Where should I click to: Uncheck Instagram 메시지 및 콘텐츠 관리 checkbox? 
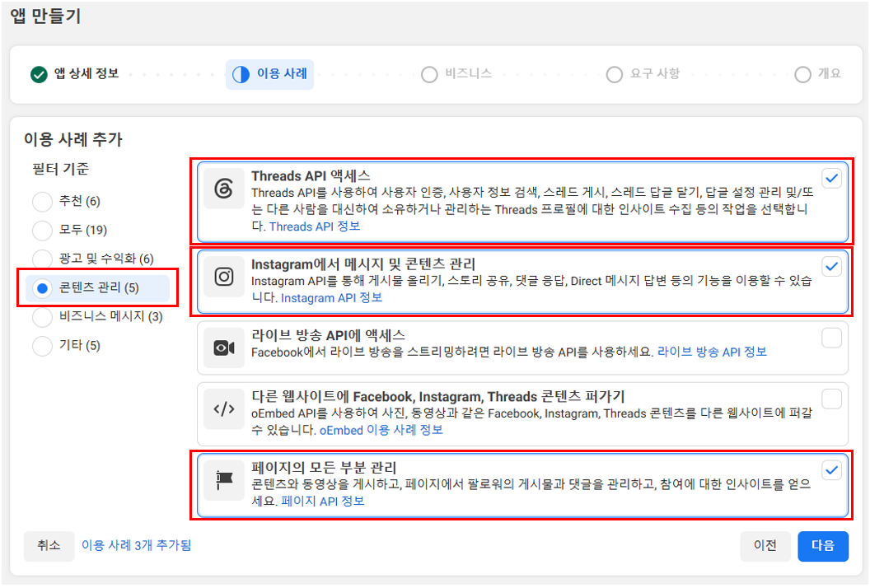point(831,266)
